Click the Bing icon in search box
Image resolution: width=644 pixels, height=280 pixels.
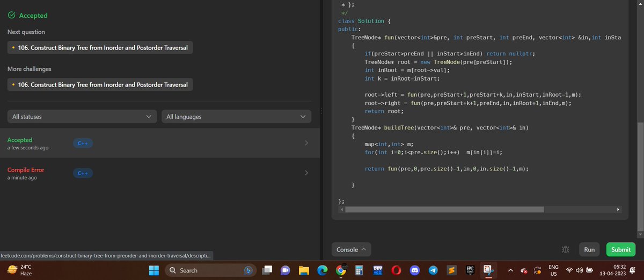point(248,270)
